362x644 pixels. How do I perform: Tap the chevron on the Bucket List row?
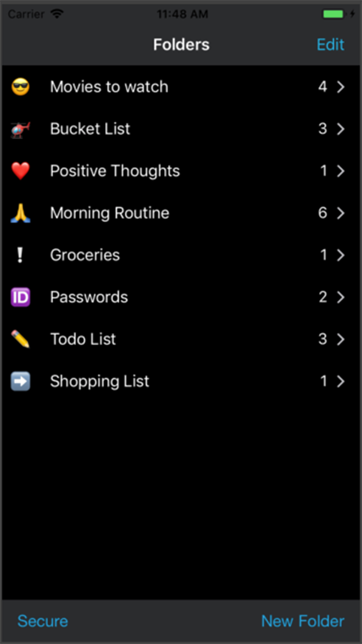pos(340,129)
